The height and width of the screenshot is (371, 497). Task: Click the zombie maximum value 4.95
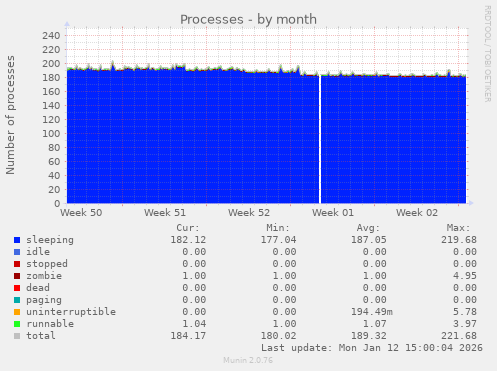[465, 276]
